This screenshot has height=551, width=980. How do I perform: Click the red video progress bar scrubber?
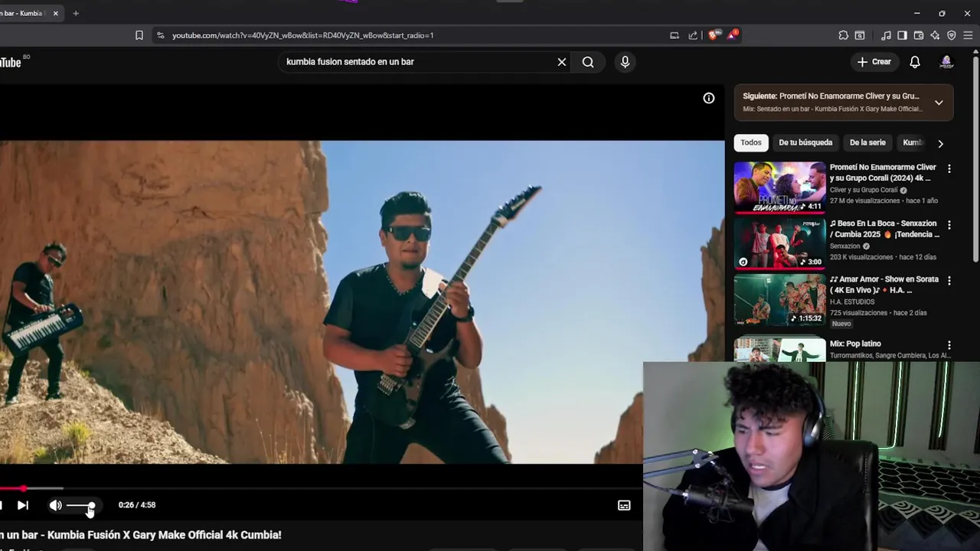[x=23, y=487]
